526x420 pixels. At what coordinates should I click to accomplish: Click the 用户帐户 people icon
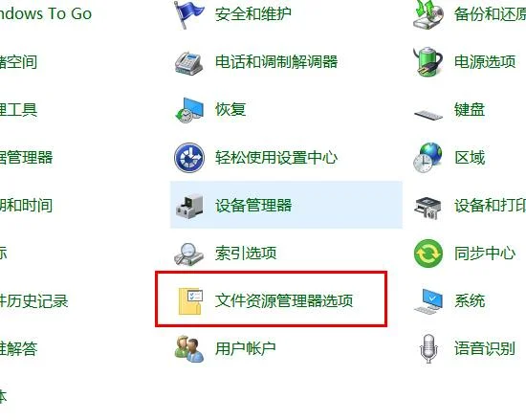pos(189,349)
